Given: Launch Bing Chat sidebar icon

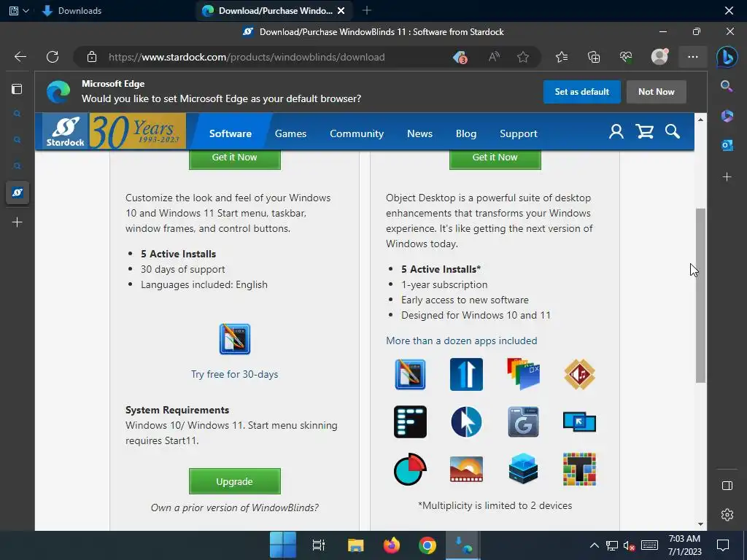Looking at the screenshot, I should pyautogui.click(x=727, y=57).
